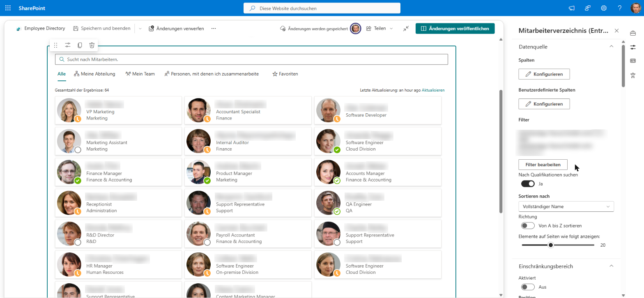Click Speichern und beenden

click(102, 28)
